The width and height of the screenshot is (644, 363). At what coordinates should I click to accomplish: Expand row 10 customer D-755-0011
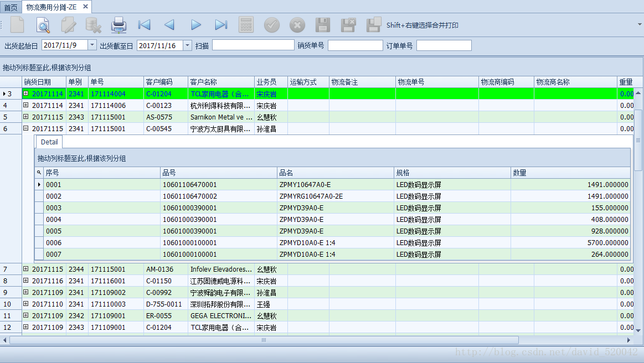pos(26,304)
